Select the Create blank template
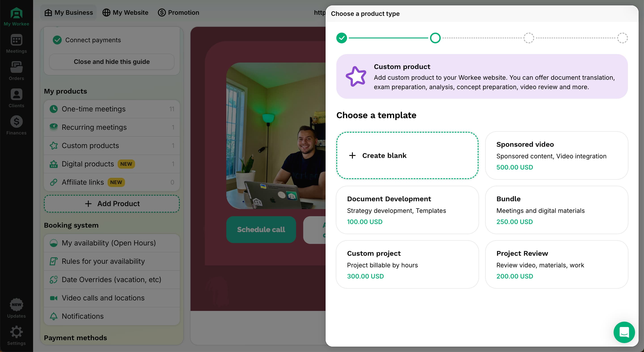The image size is (644, 352). 407,155
